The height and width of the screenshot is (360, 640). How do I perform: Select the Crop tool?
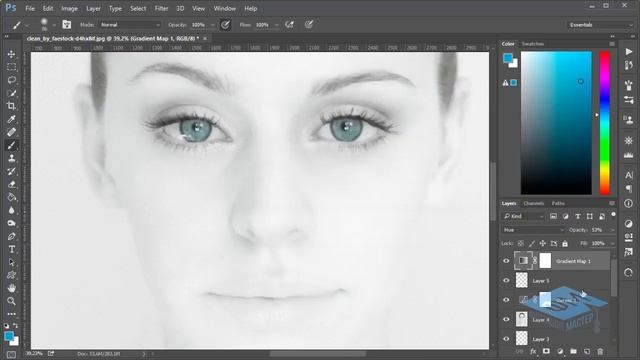click(x=11, y=106)
